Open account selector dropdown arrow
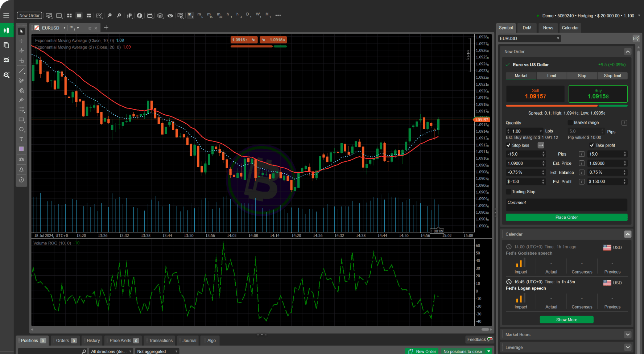The image size is (644, 354). click(639, 16)
